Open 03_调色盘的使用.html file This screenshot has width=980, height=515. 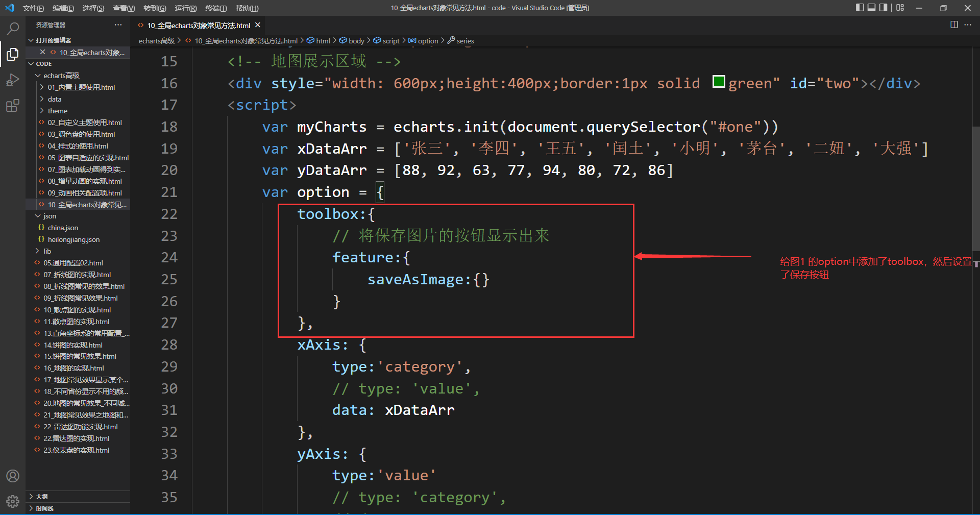click(81, 134)
